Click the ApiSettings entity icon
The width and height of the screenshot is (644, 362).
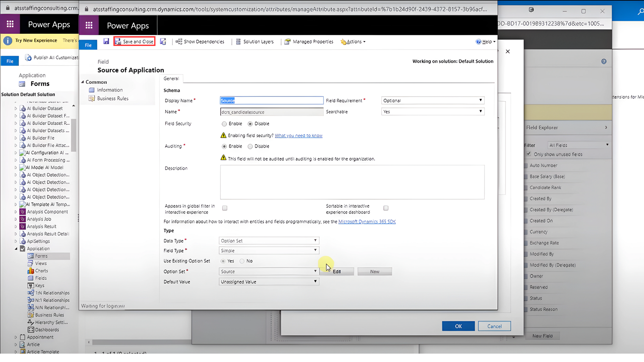pos(23,241)
